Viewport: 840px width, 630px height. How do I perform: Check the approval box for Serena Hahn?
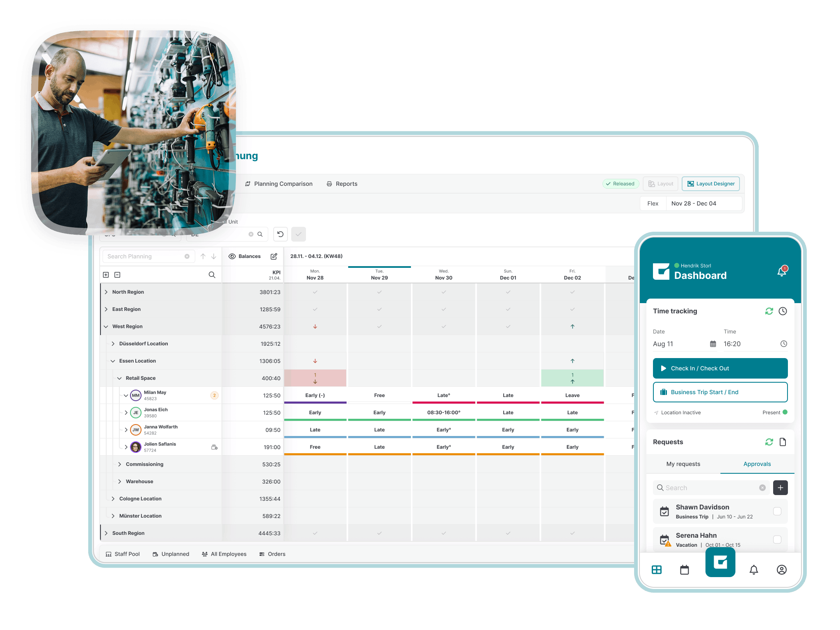click(x=777, y=540)
